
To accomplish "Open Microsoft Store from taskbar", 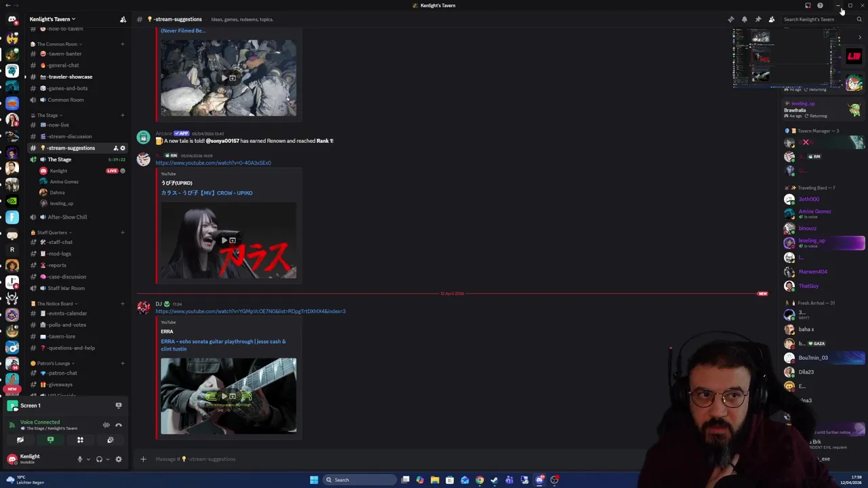I will pos(450,480).
